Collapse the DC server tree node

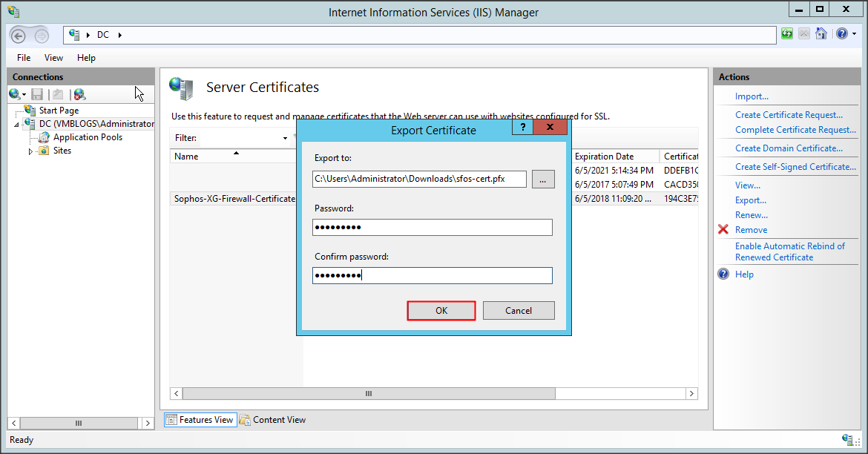[17, 125]
